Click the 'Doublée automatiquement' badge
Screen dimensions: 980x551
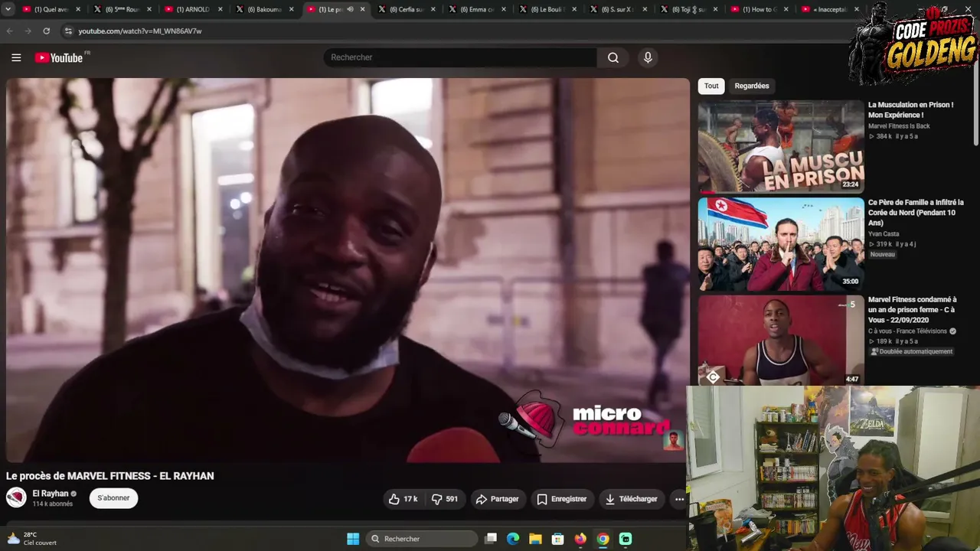click(x=912, y=351)
